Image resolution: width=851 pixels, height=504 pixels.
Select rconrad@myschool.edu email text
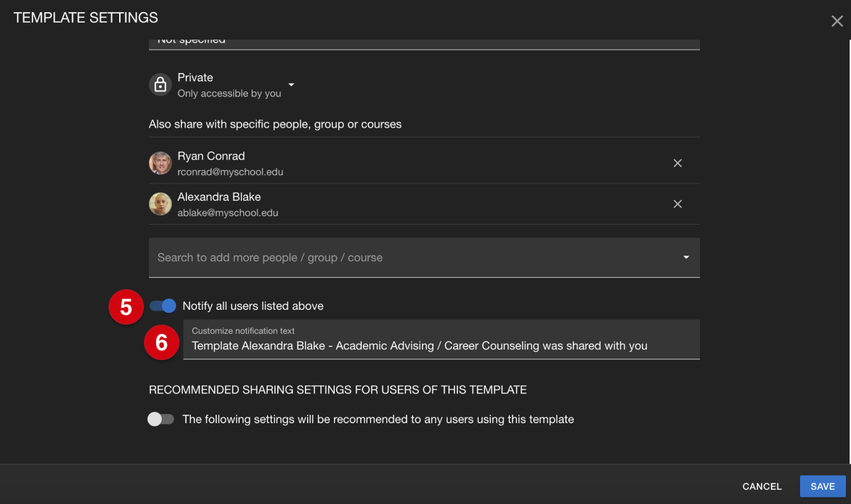(x=230, y=172)
